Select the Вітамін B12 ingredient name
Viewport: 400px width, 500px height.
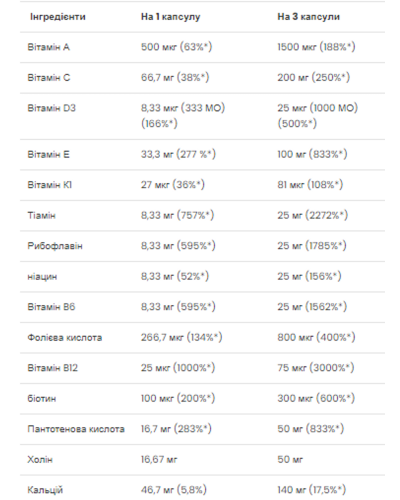pos(52,368)
